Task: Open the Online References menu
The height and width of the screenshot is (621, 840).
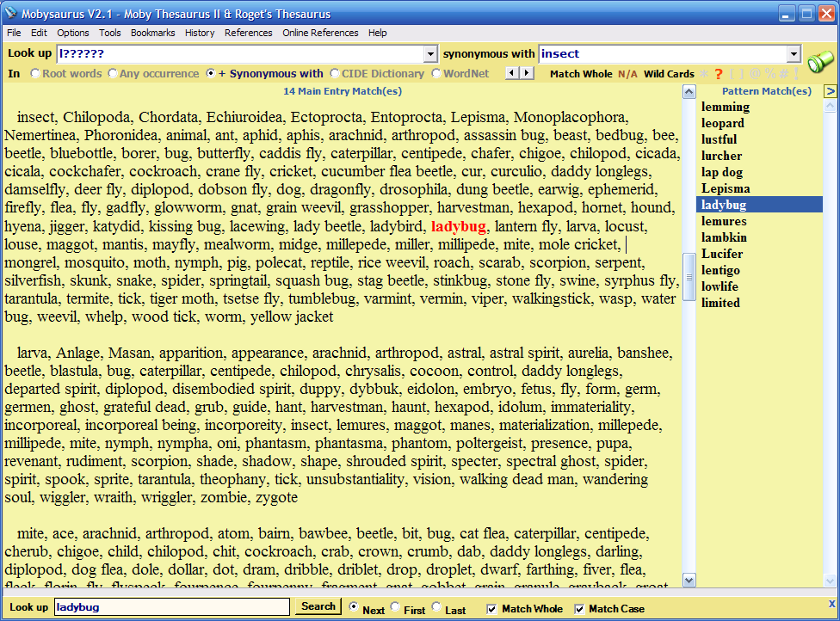Action: [x=320, y=33]
